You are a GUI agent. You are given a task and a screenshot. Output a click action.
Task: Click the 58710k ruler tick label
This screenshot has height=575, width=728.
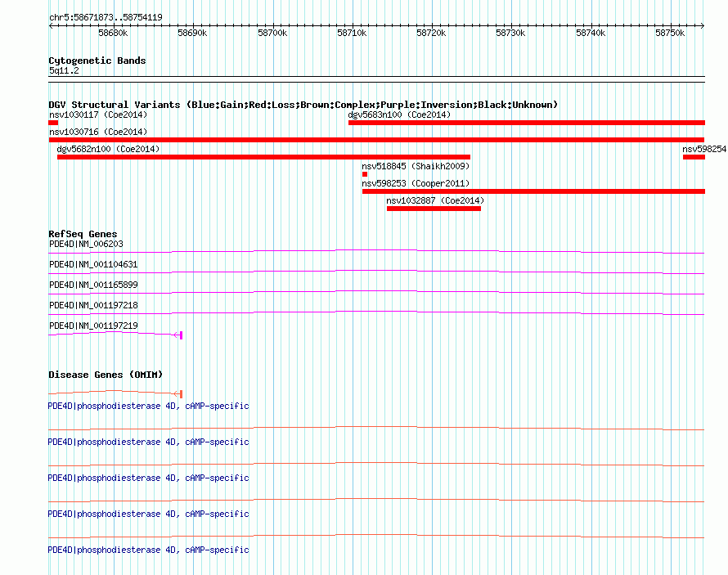coord(352,33)
